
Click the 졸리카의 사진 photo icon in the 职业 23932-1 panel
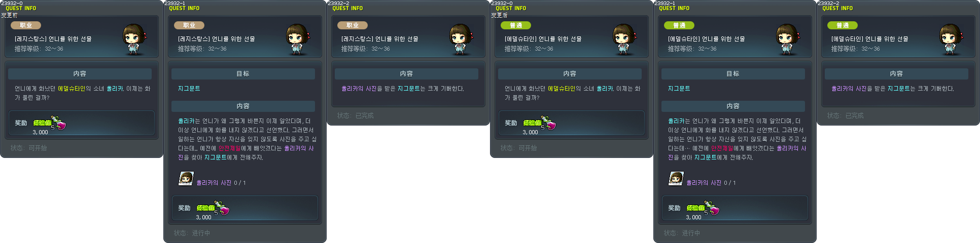click(x=186, y=179)
